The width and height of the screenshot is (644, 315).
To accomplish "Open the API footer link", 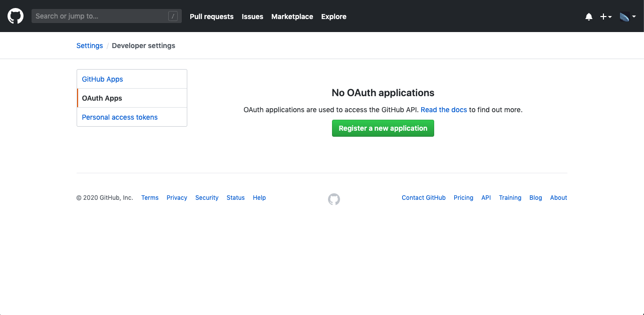I will tap(486, 198).
